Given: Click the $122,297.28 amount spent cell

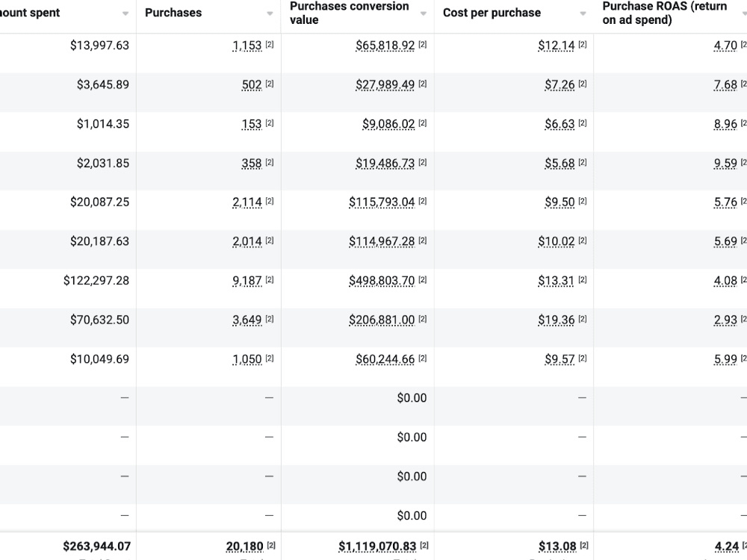Looking at the screenshot, I should click(x=96, y=281).
